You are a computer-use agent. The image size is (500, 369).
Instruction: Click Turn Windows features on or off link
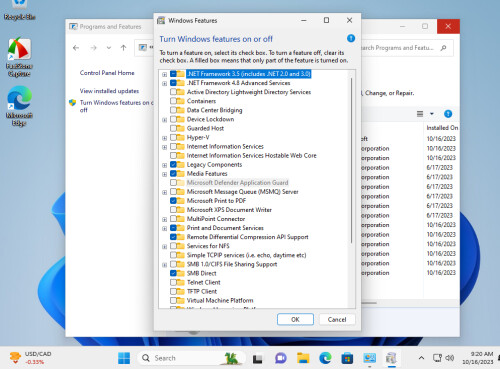pos(116,106)
